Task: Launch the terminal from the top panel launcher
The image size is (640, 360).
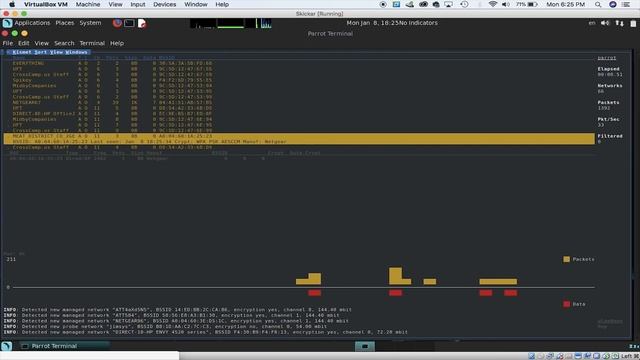Action: (129, 23)
